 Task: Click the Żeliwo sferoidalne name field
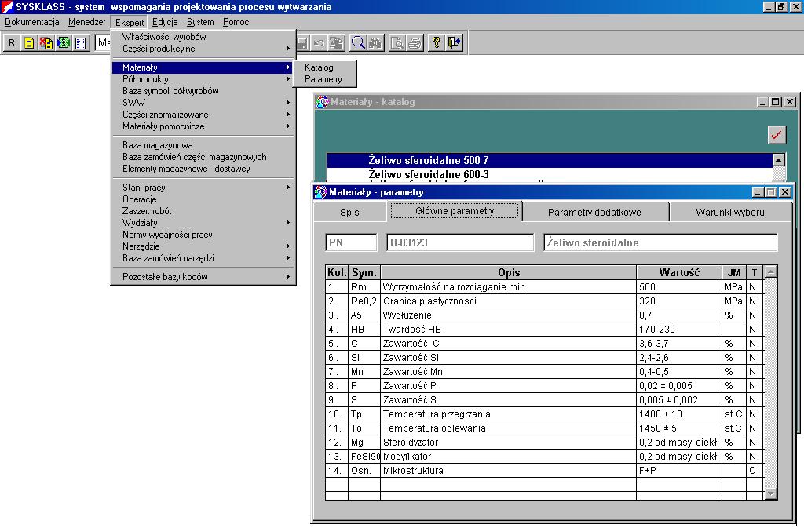(660, 242)
